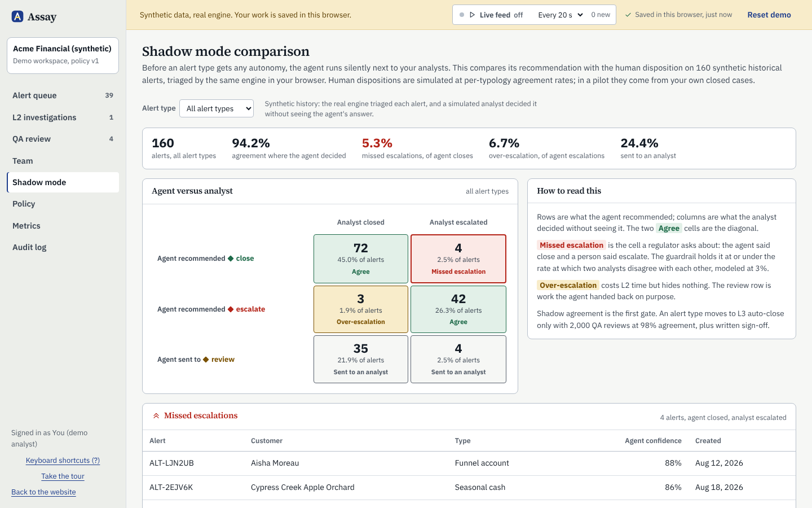Click the Missed escalation cell with 4
Screen dimensions: 812x508
point(458,259)
